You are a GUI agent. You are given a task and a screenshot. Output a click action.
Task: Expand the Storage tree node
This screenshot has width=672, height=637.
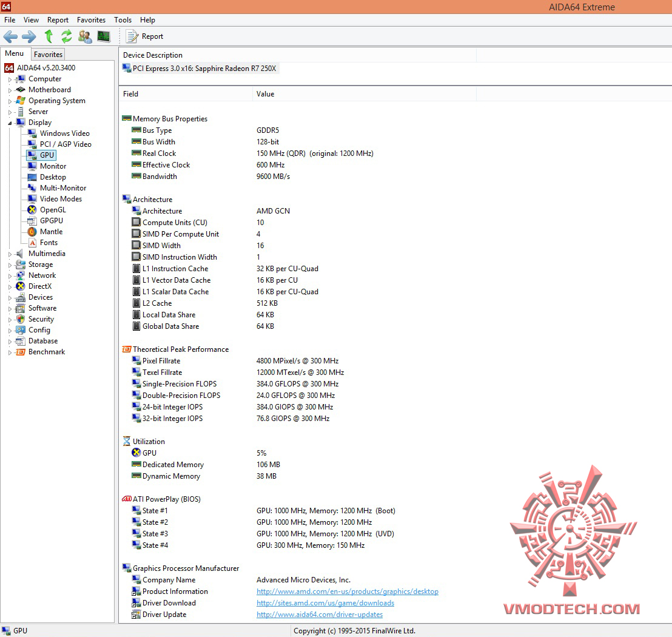(x=10, y=265)
